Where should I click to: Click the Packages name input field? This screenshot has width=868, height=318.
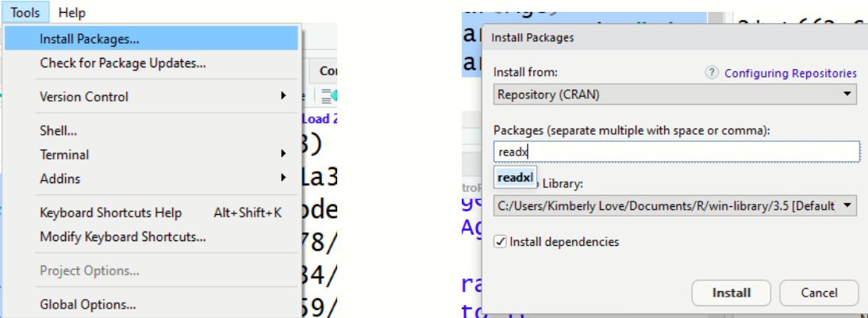[x=676, y=151]
